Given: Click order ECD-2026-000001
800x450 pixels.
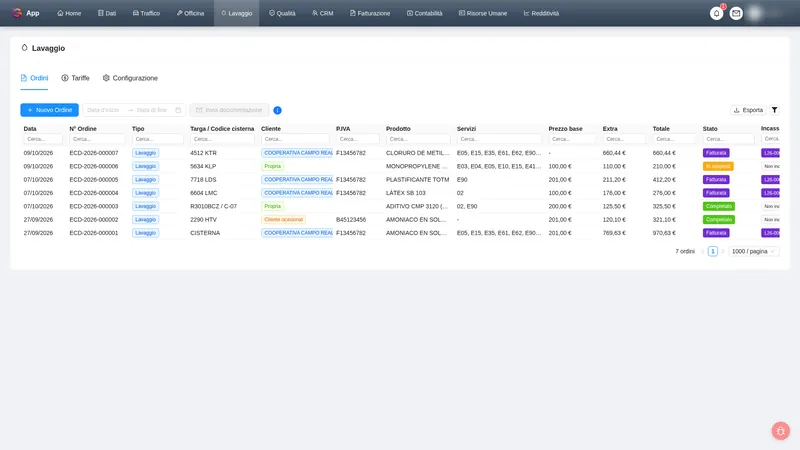Looking at the screenshot, I should pos(94,233).
